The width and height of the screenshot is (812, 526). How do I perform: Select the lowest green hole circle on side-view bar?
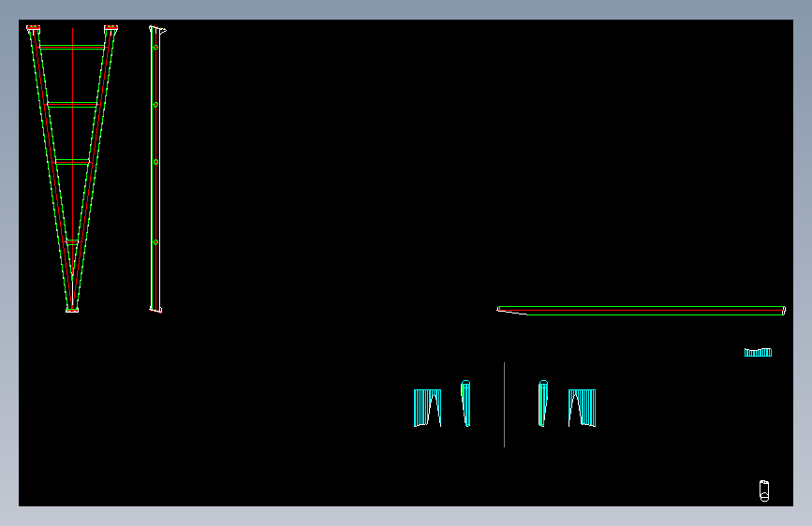pos(155,242)
